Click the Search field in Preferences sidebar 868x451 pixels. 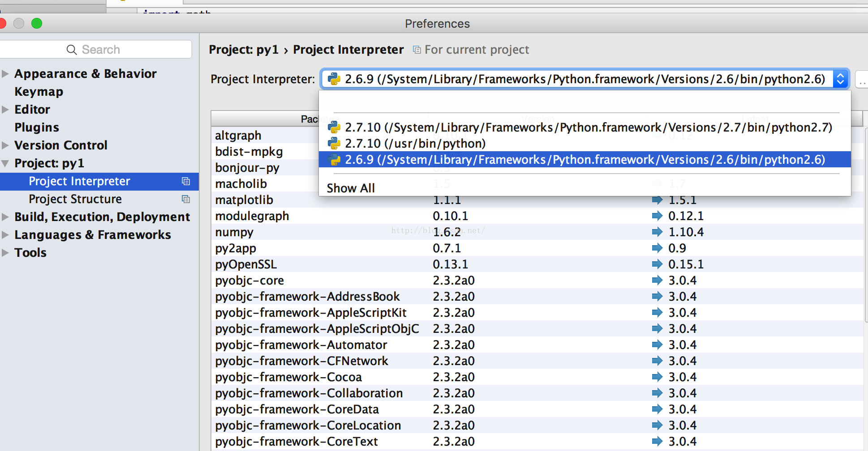[x=95, y=49]
